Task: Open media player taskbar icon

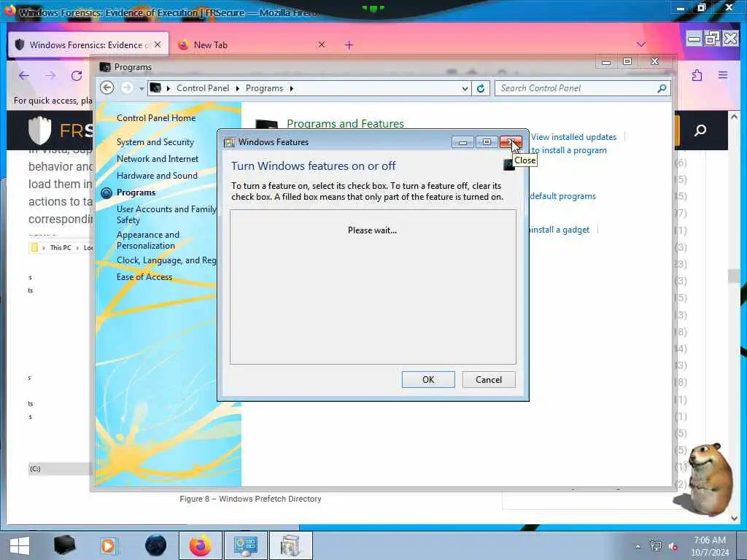Action: (x=108, y=545)
